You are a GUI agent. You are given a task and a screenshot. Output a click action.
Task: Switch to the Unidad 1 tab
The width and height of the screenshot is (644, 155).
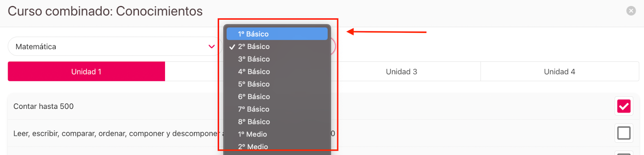87,71
